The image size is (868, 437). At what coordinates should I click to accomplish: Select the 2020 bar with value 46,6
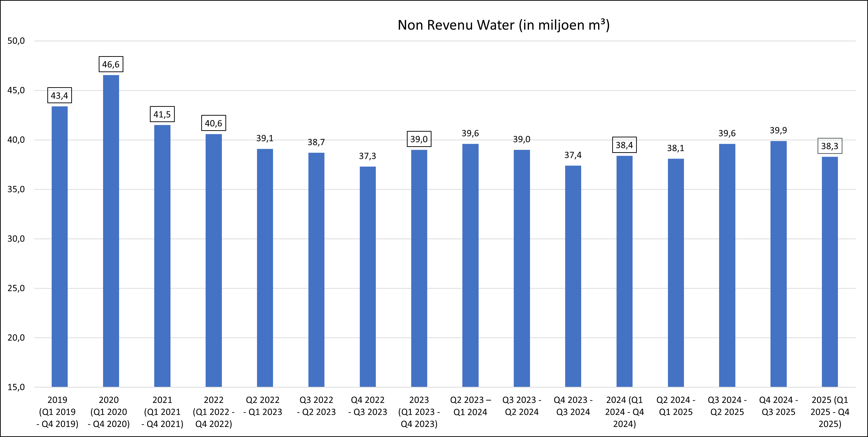point(111,231)
